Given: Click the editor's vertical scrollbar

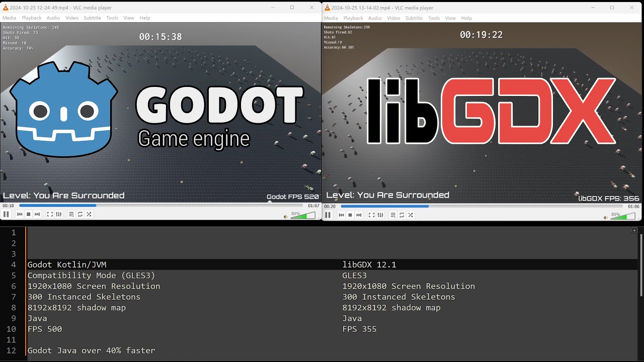Looking at the screenshot, I should point(640,264).
